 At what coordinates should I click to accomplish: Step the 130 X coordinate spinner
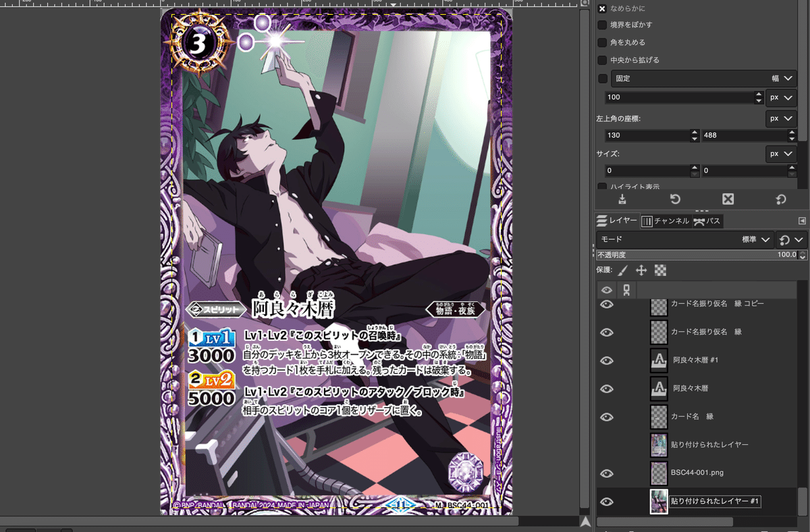point(695,135)
